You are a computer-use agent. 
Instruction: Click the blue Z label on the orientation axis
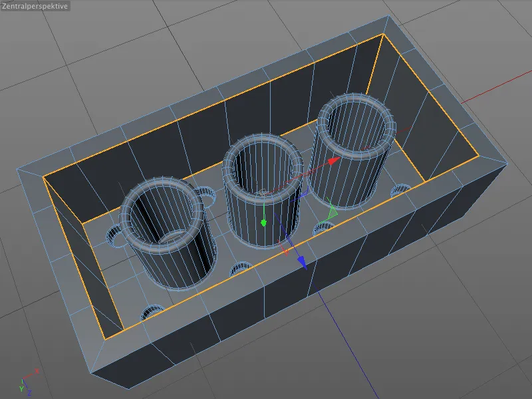(29, 392)
